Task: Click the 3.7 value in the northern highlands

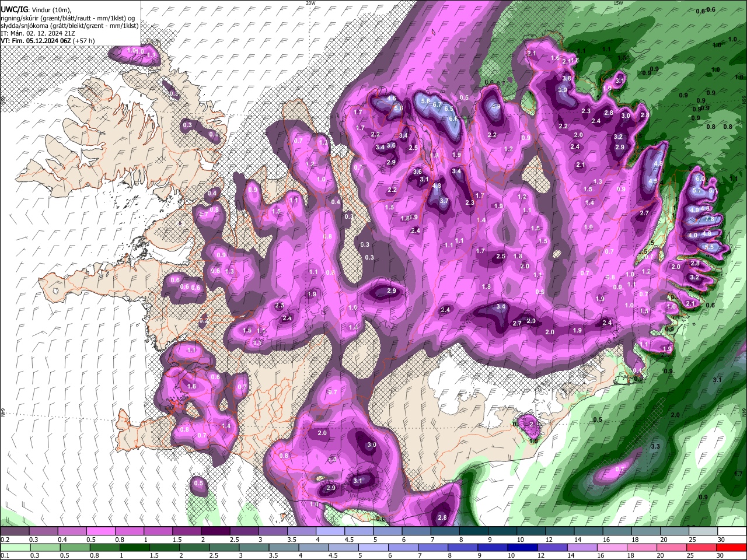Action: click(x=444, y=201)
